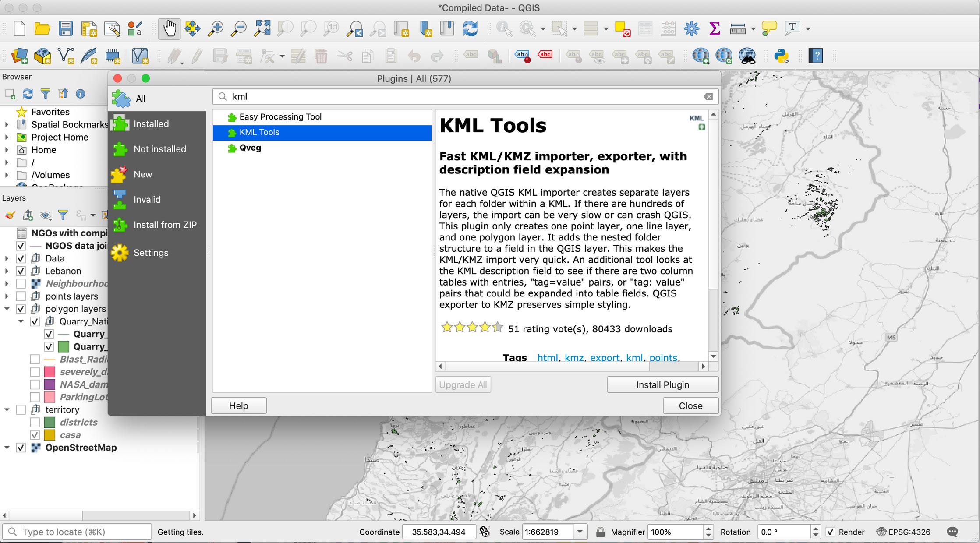Open the Processing Toolbox gear icon
The image size is (980, 543).
(691, 29)
